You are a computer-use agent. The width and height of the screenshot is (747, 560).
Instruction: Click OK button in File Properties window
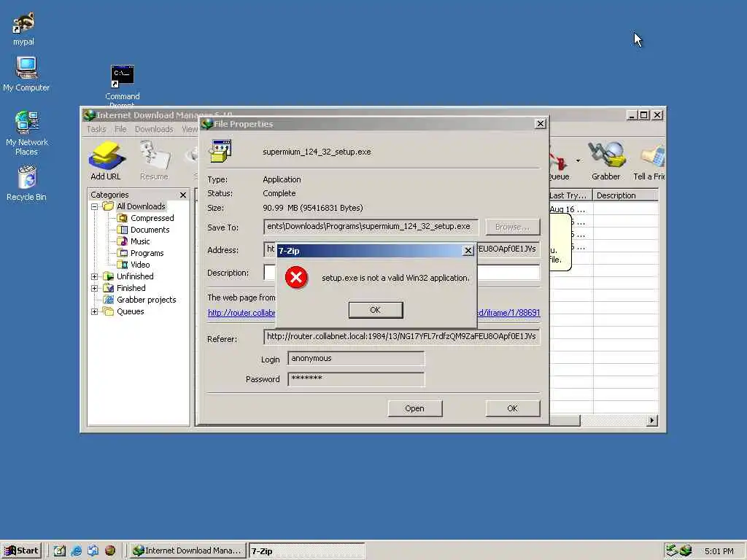click(513, 408)
